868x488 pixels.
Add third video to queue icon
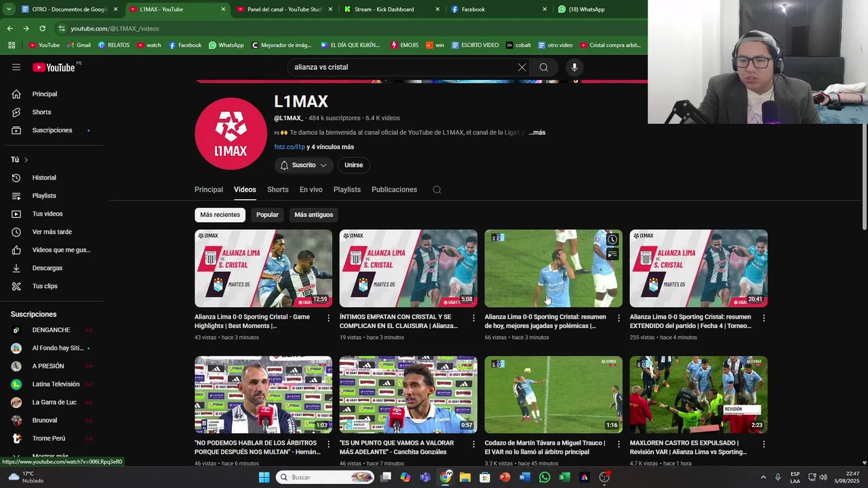pyautogui.click(x=612, y=254)
